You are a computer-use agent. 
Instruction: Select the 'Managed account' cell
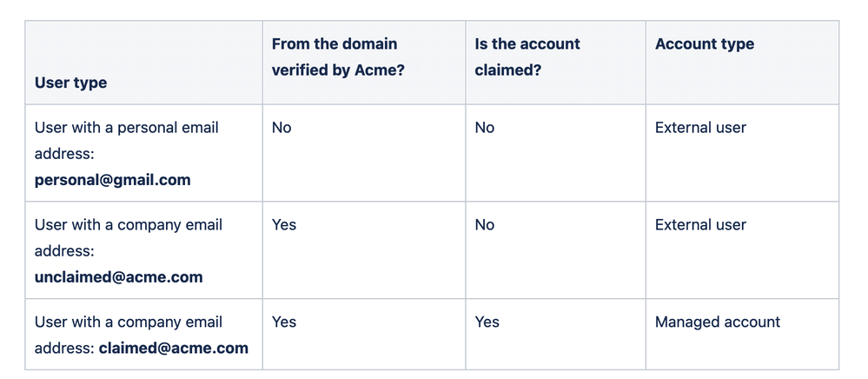click(718, 322)
